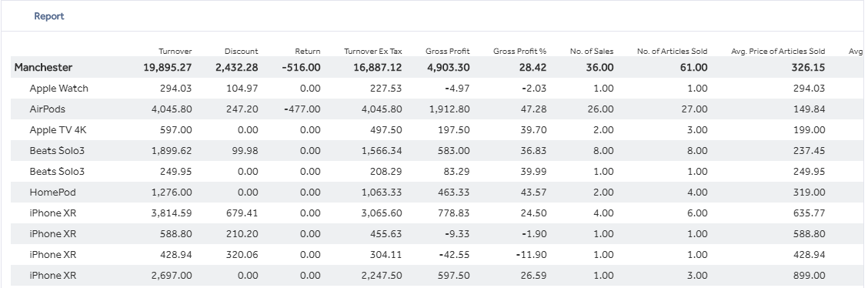The height and width of the screenshot is (288, 868).
Task: Select the iPhone XR row with turnover 3,814.59
Action: click(433, 213)
